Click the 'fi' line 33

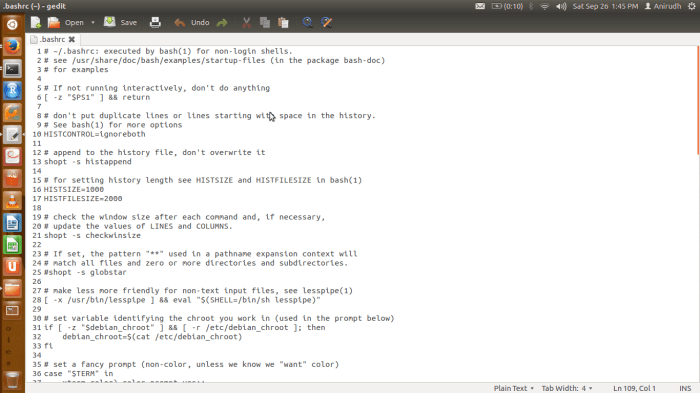pos(48,346)
